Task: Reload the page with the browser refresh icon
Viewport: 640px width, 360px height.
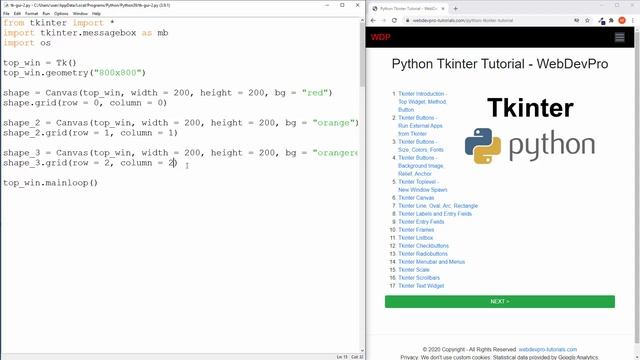Action: [394, 20]
